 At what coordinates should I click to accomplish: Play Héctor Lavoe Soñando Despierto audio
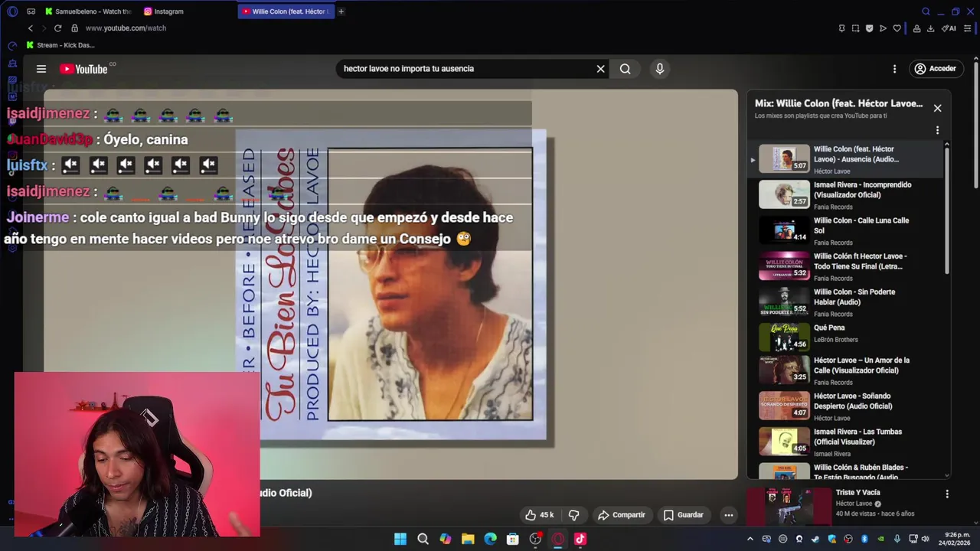(844, 406)
